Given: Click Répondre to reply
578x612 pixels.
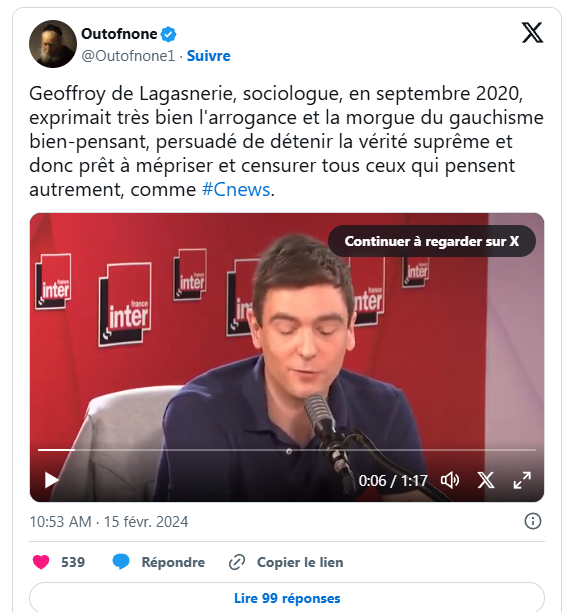Looking at the screenshot, I should click(x=173, y=562).
